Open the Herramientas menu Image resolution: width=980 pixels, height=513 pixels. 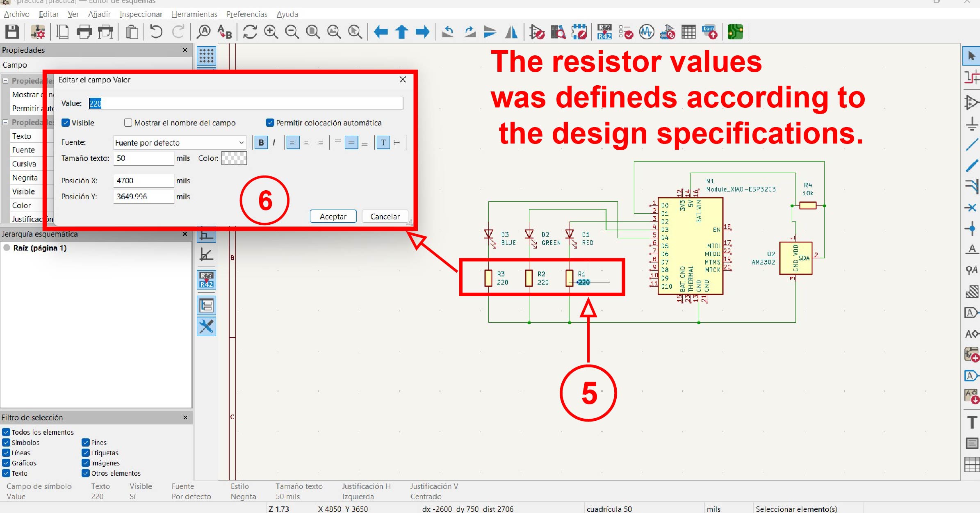pyautogui.click(x=194, y=14)
